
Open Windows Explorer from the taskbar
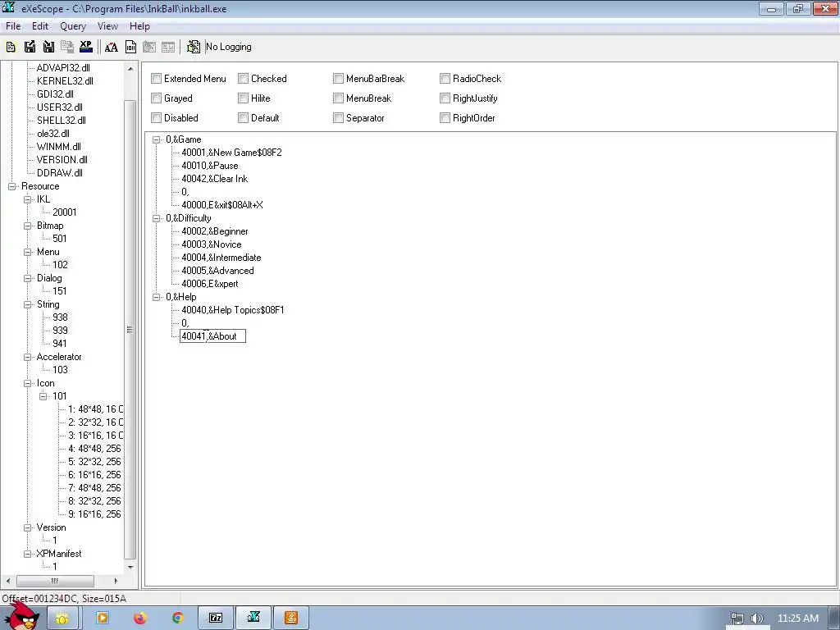[62, 619]
